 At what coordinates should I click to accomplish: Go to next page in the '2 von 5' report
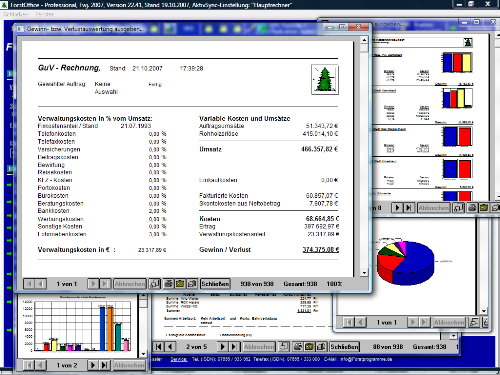tap(222, 347)
